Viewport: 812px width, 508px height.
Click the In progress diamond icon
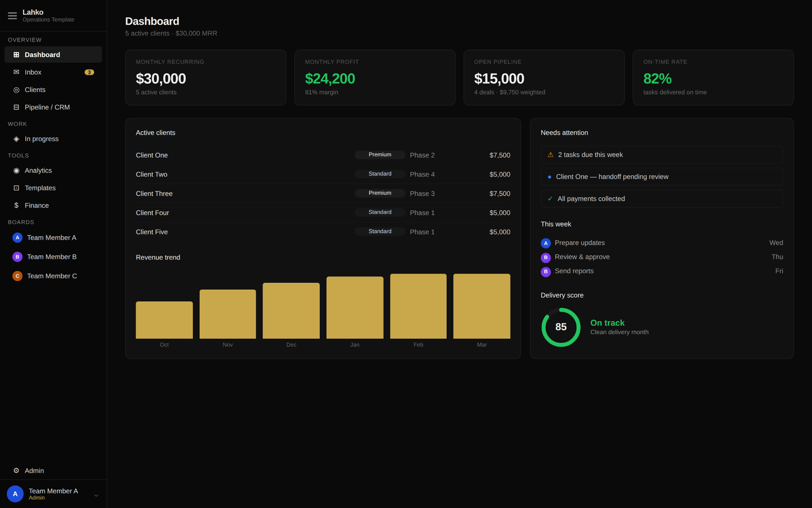(x=16, y=139)
